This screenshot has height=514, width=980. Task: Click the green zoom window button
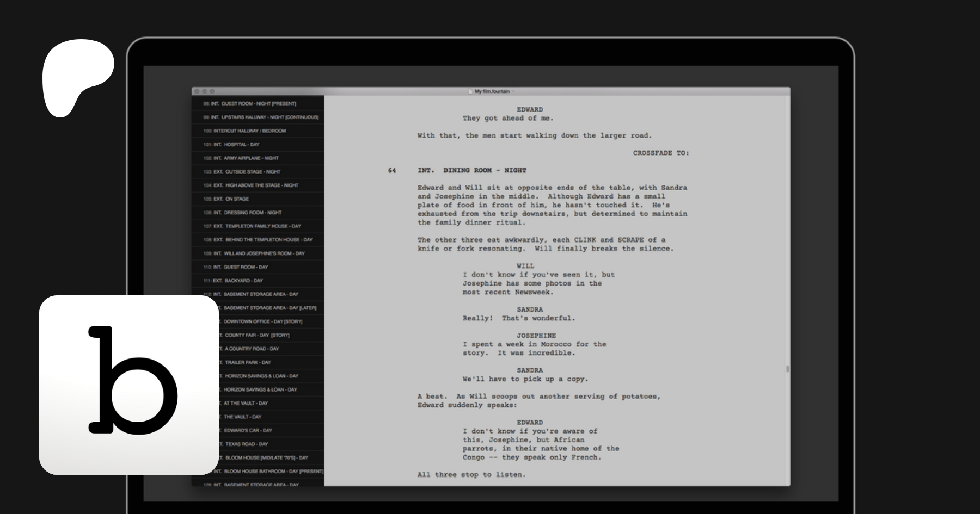212,91
